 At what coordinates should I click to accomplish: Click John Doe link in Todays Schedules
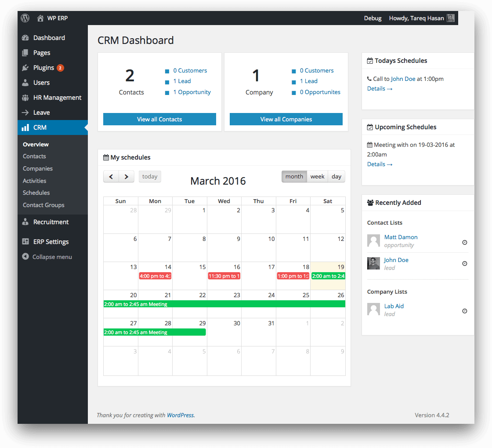coord(403,79)
